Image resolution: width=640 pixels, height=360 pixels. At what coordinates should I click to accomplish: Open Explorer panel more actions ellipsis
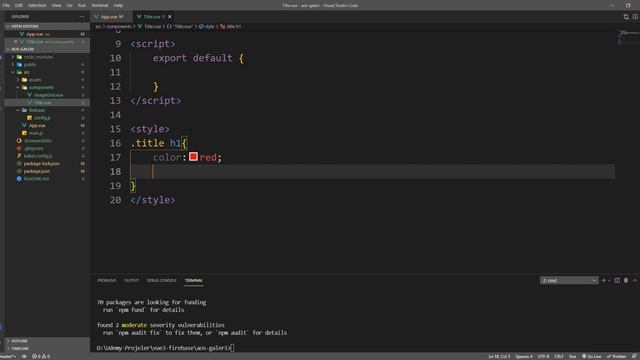click(82, 17)
